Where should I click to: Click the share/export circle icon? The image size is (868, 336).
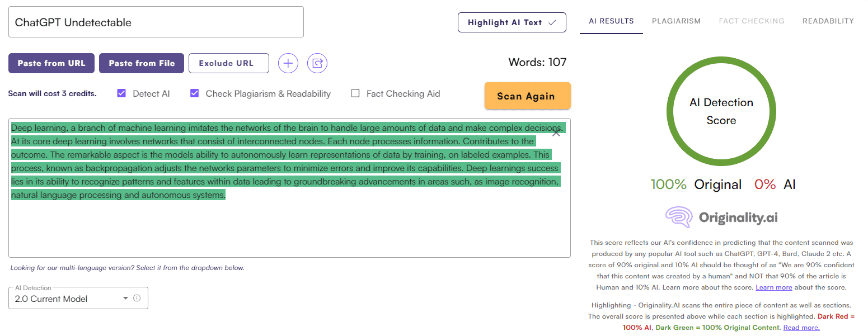[x=317, y=63]
